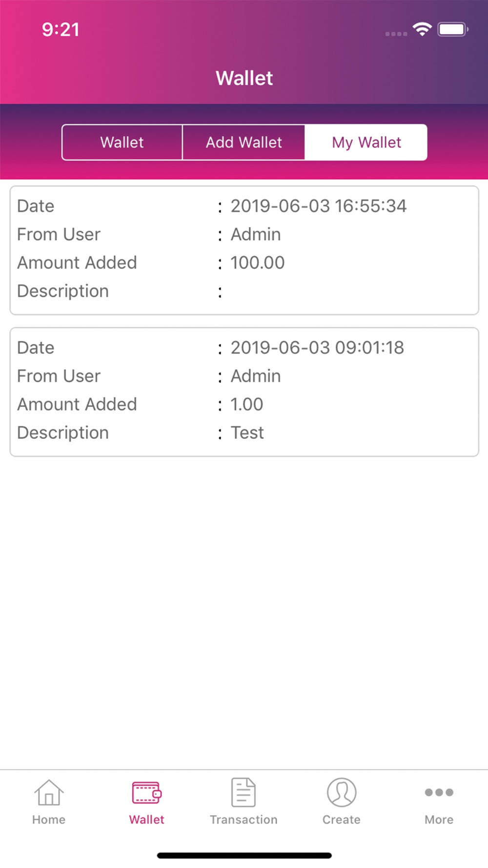Select the My Wallet segment
488x868 pixels.
[366, 142]
